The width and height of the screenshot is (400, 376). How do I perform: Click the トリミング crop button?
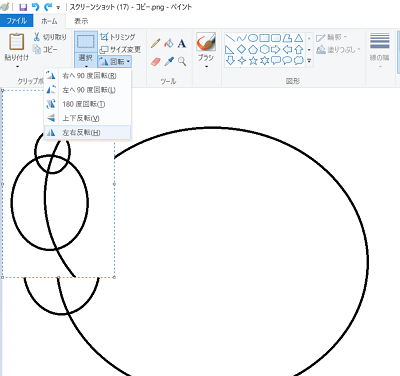click(118, 37)
